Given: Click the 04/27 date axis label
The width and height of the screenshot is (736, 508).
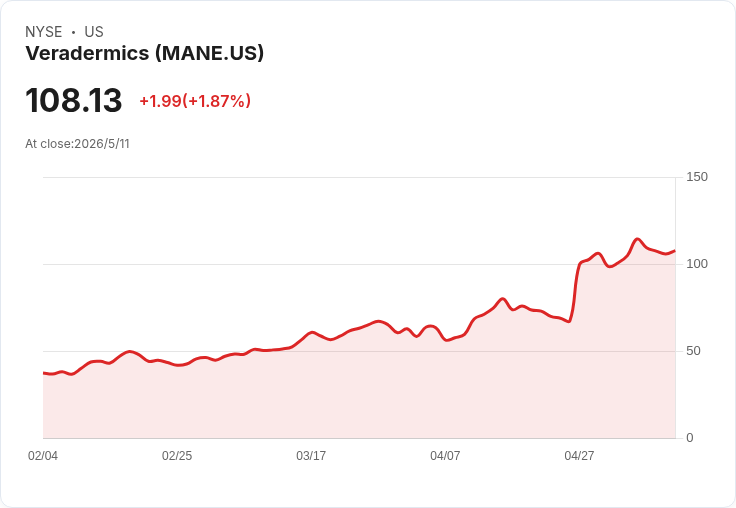Looking at the screenshot, I should [579, 456].
